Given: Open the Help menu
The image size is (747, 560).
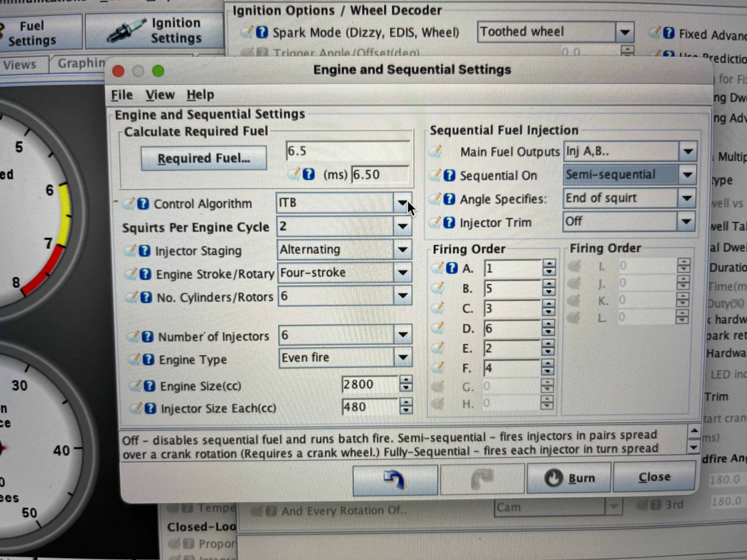Looking at the screenshot, I should [200, 95].
